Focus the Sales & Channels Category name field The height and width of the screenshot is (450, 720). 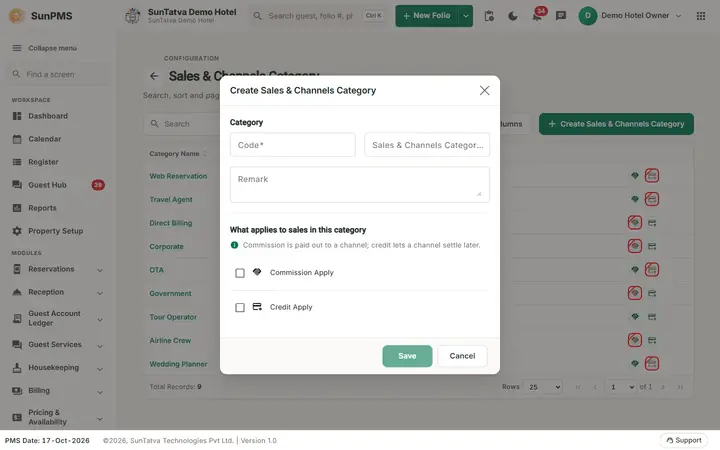427,145
